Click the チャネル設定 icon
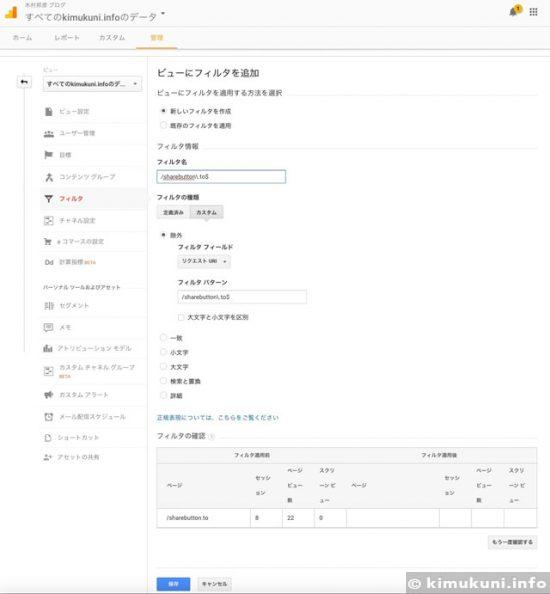 (x=48, y=220)
